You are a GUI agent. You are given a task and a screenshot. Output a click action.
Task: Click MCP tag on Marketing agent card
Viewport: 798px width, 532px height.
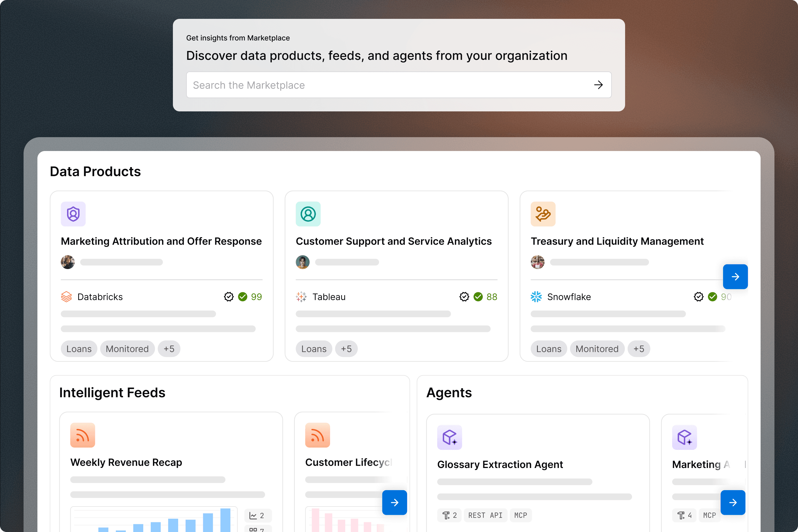[709, 515]
